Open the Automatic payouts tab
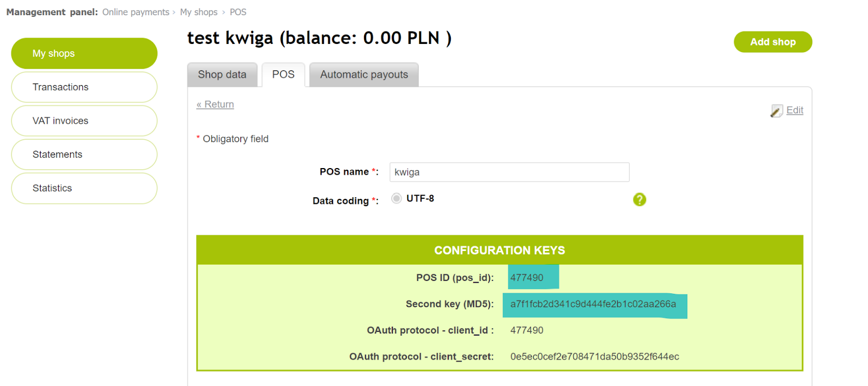The image size is (868, 386). 364,75
